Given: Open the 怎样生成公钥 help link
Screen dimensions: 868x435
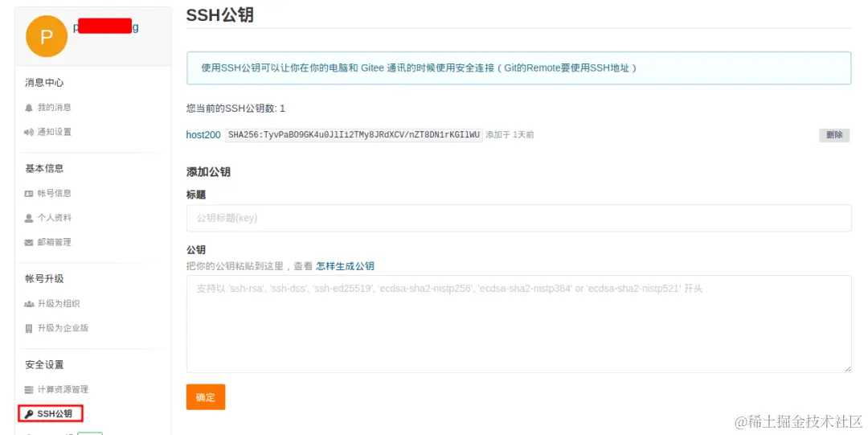Looking at the screenshot, I should pos(345,266).
